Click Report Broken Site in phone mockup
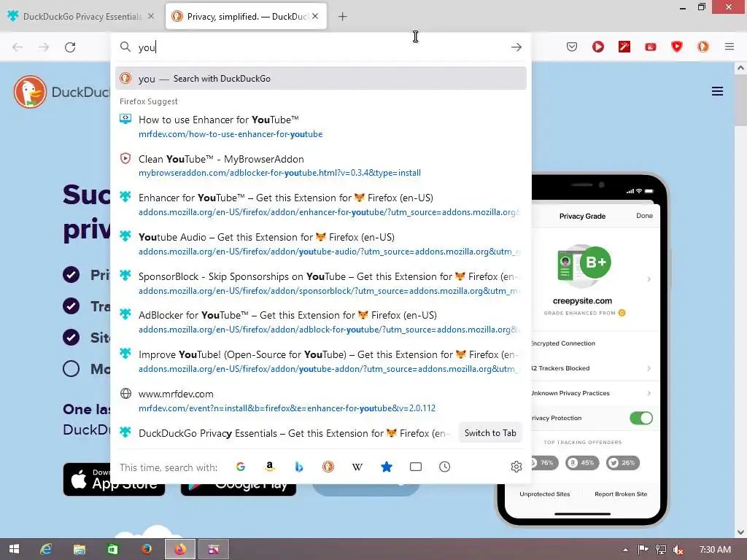 (621, 494)
